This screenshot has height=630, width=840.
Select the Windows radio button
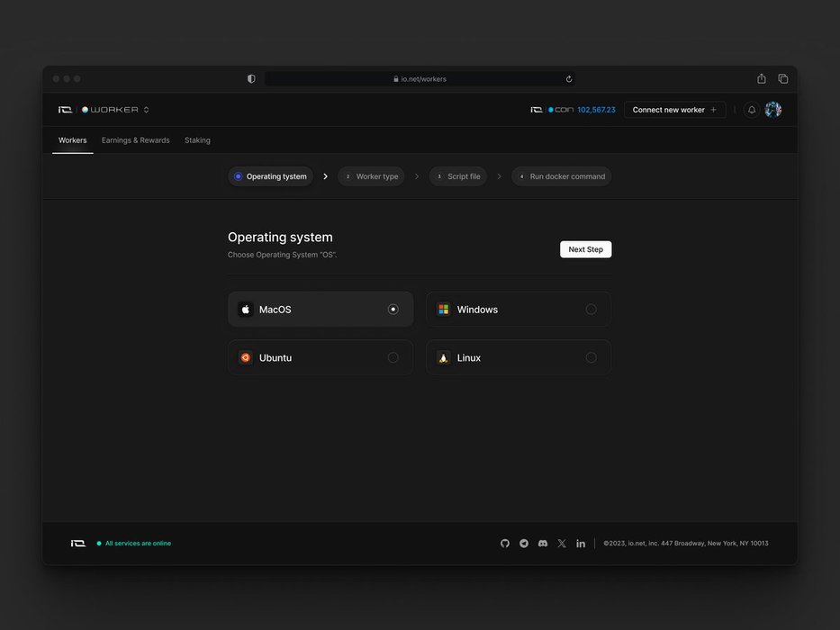tap(591, 310)
